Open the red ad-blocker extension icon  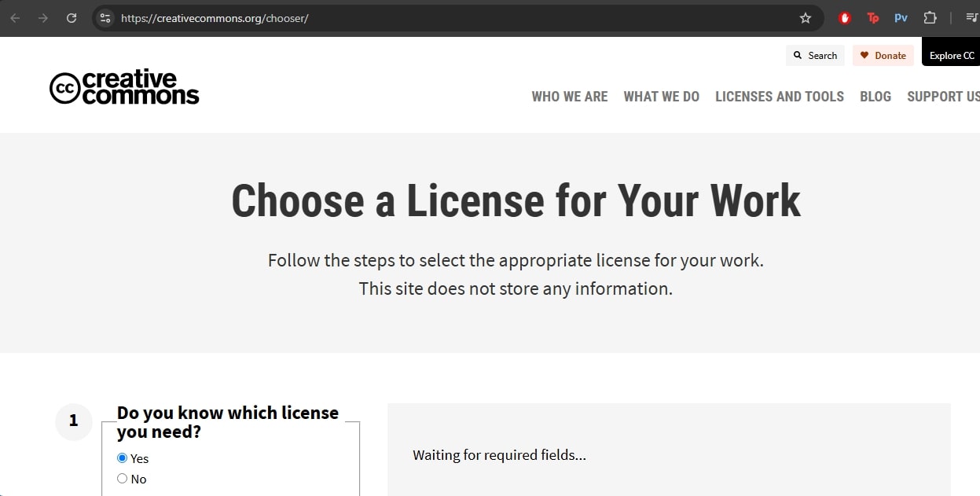click(x=845, y=17)
